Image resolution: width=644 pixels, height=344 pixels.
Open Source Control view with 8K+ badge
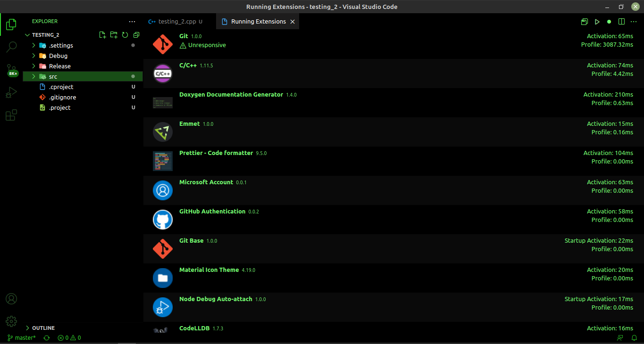click(x=11, y=71)
